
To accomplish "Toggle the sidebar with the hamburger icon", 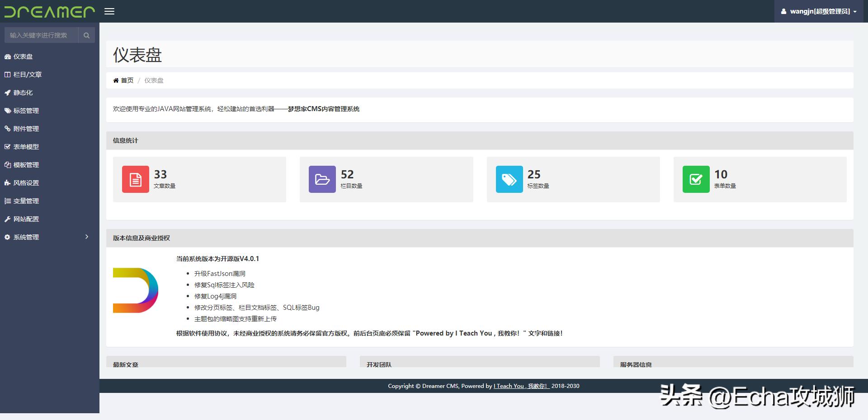I will 109,11.
